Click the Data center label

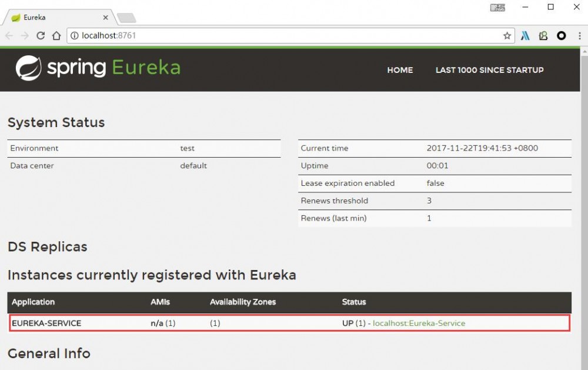pyautogui.click(x=32, y=165)
